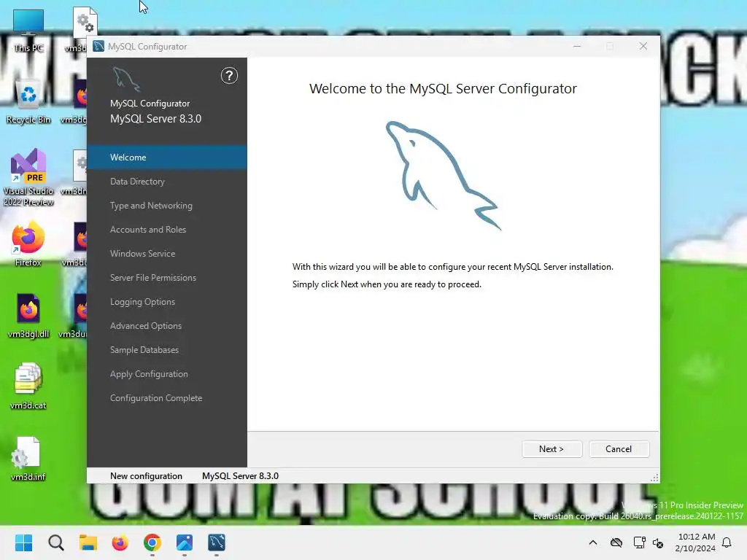Click the MySQL dolphin logo in sidebar
The width and height of the screenshot is (747, 560).
click(126, 79)
